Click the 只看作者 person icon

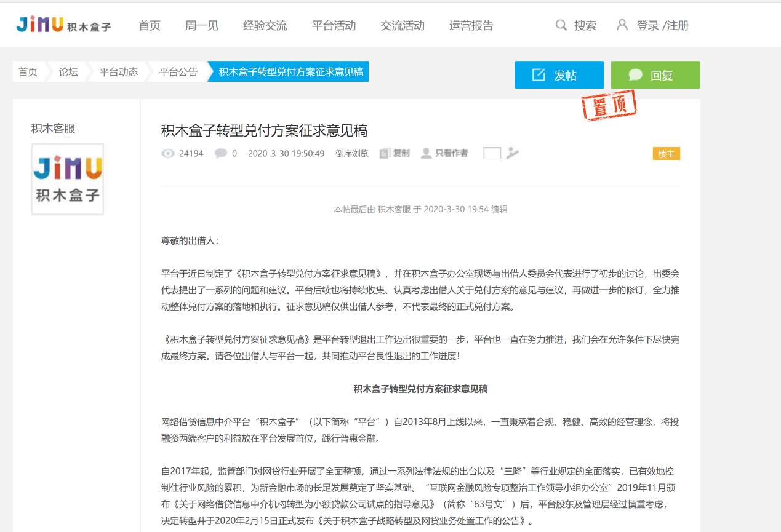[x=426, y=153]
